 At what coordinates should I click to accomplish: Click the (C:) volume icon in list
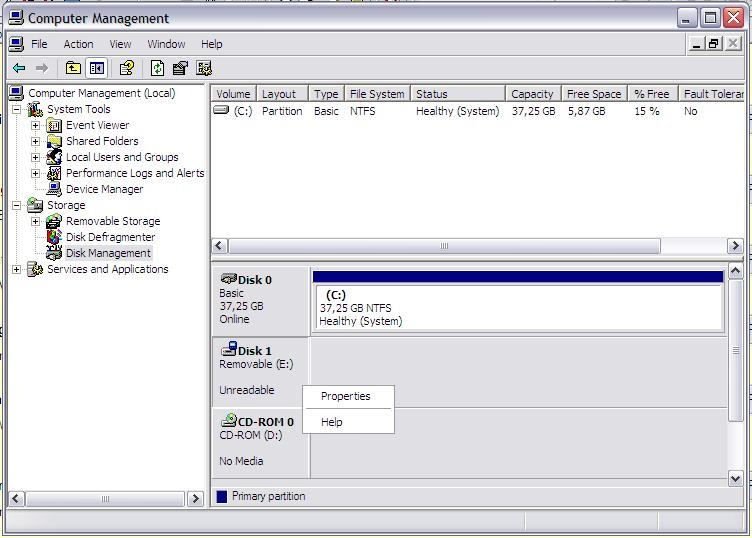221,111
